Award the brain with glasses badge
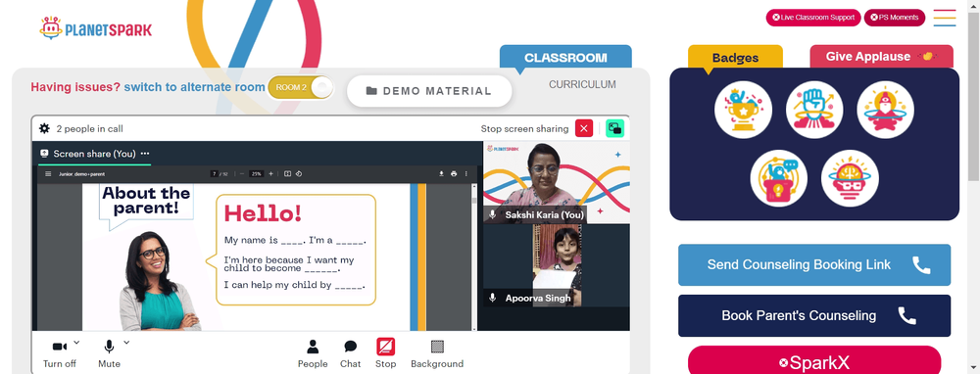The height and width of the screenshot is (374, 980). 850,178
